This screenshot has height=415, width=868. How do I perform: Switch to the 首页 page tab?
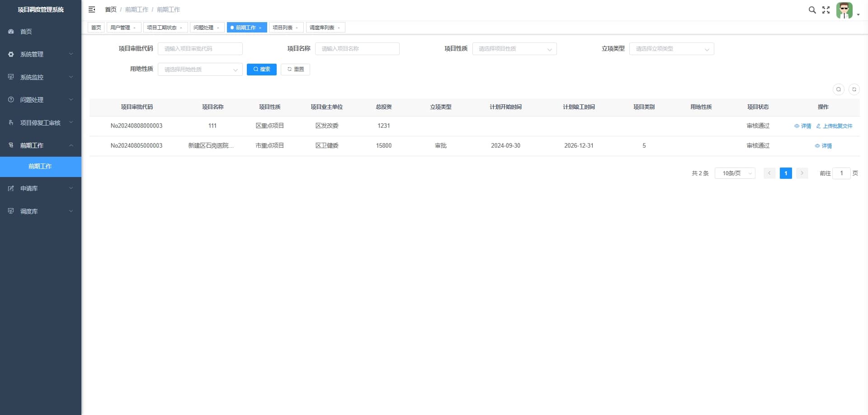pos(96,28)
